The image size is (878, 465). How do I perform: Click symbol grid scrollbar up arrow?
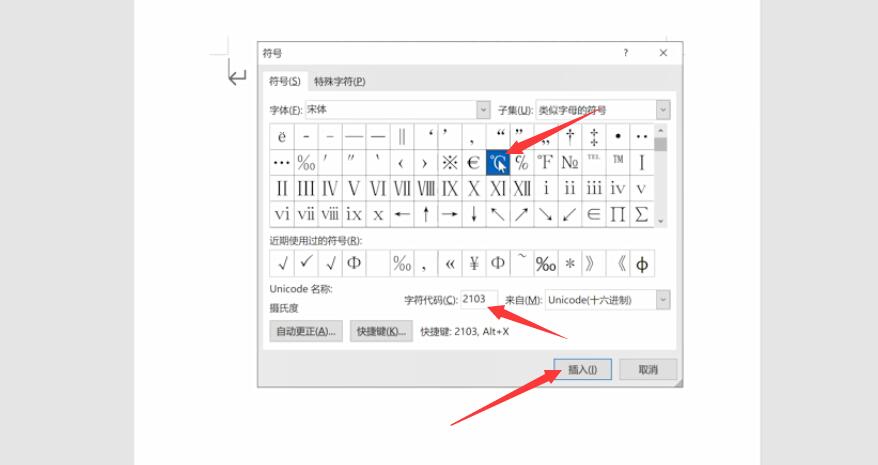[661, 130]
